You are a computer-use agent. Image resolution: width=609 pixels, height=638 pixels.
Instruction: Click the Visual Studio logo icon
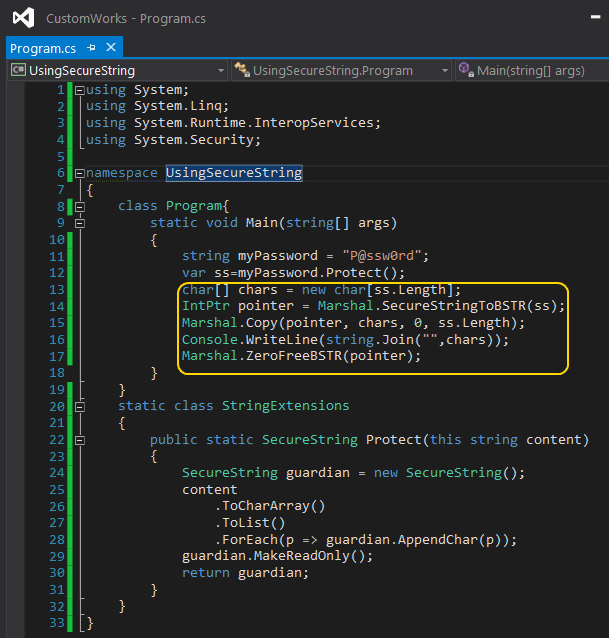tap(23, 17)
